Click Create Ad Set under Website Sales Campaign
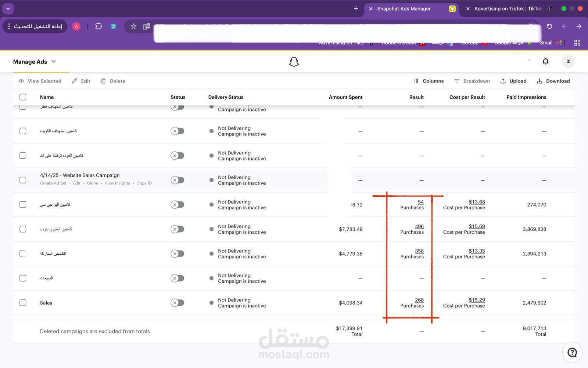 53,183
